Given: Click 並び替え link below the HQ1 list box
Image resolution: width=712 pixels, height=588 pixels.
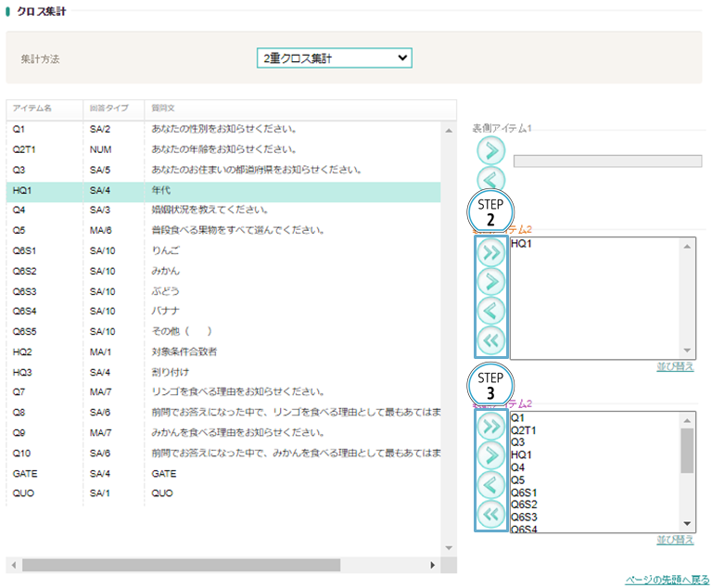Looking at the screenshot, I should pos(675,366).
